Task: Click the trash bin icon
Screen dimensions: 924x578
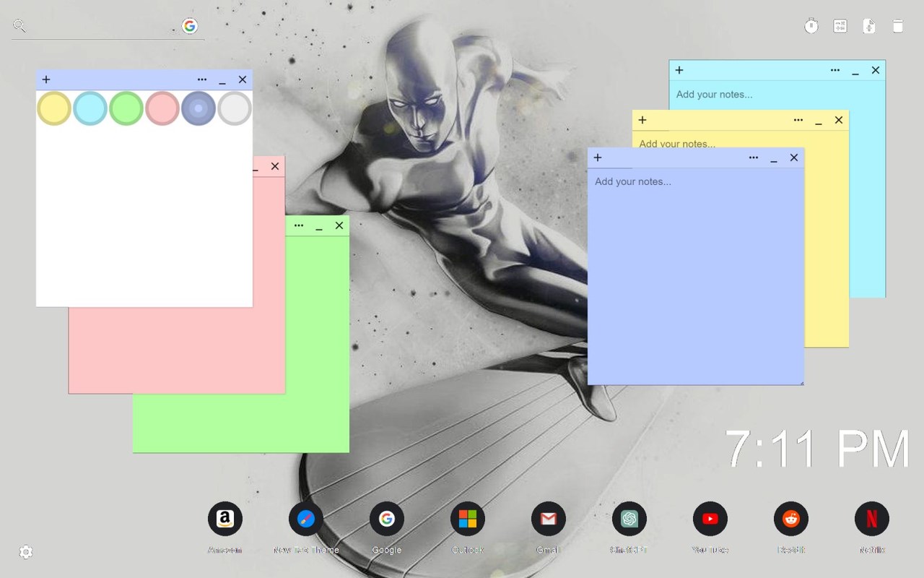Action: click(x=898, y=26)
